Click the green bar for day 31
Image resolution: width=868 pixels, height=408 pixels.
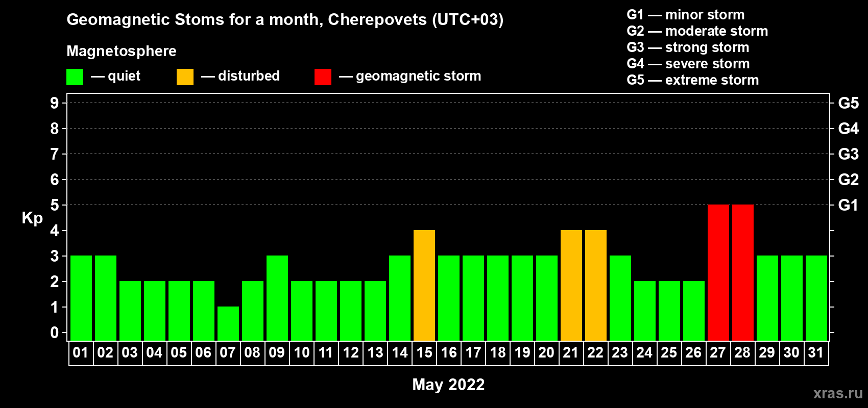pyautogui.click(x=816, y=298)
